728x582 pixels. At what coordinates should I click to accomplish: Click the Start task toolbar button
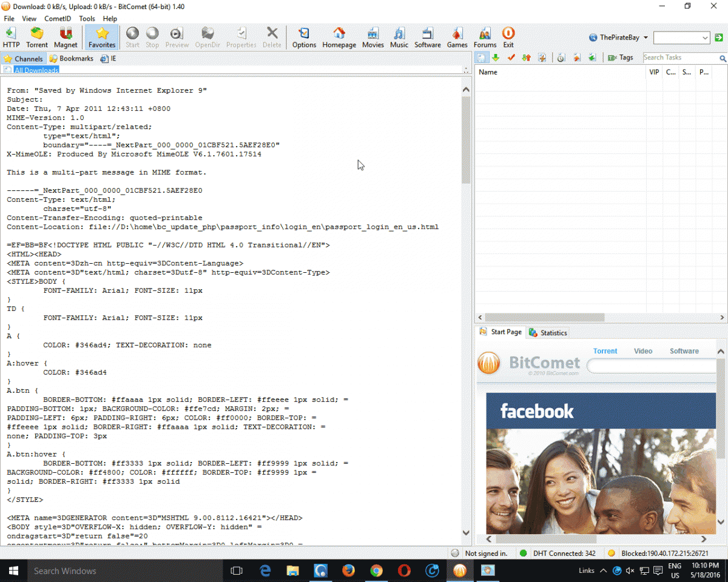[x=132, y=37]
